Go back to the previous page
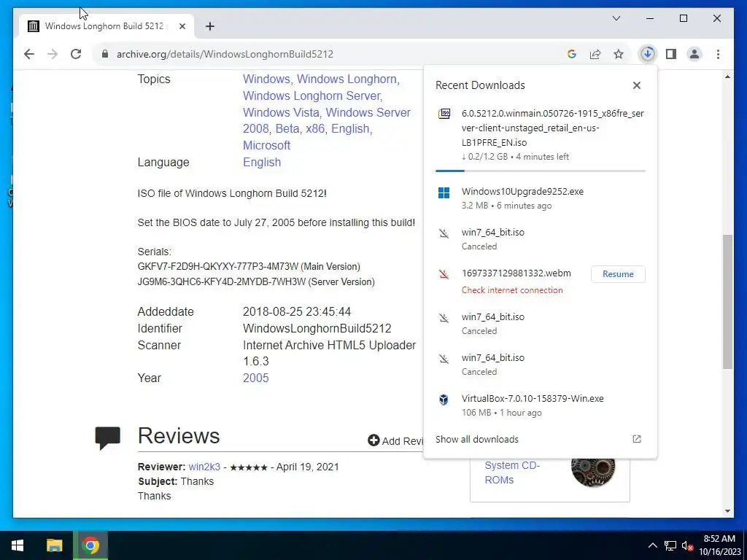The width and height of the screenshot is (747, 560). click(29, 54)
